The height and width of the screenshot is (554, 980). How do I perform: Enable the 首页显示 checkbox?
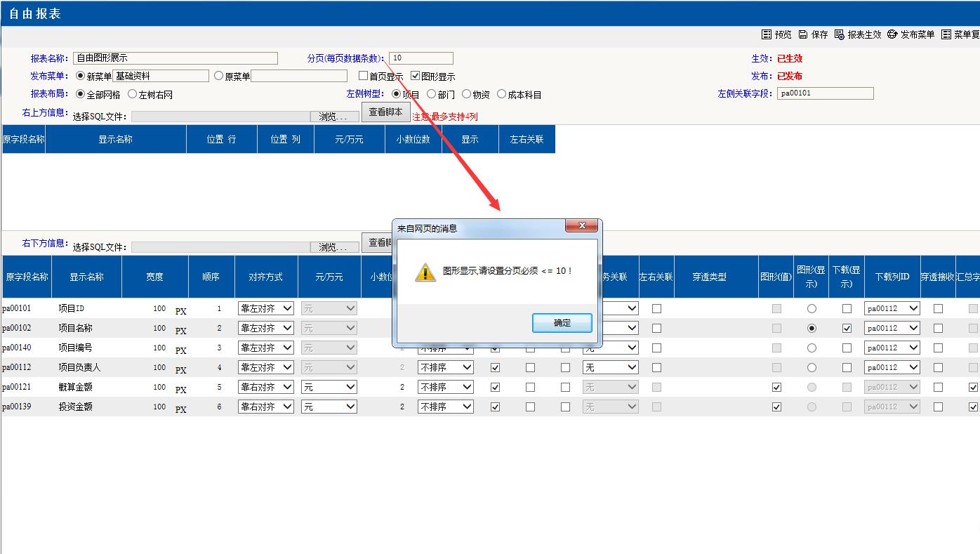coord(363,76)
